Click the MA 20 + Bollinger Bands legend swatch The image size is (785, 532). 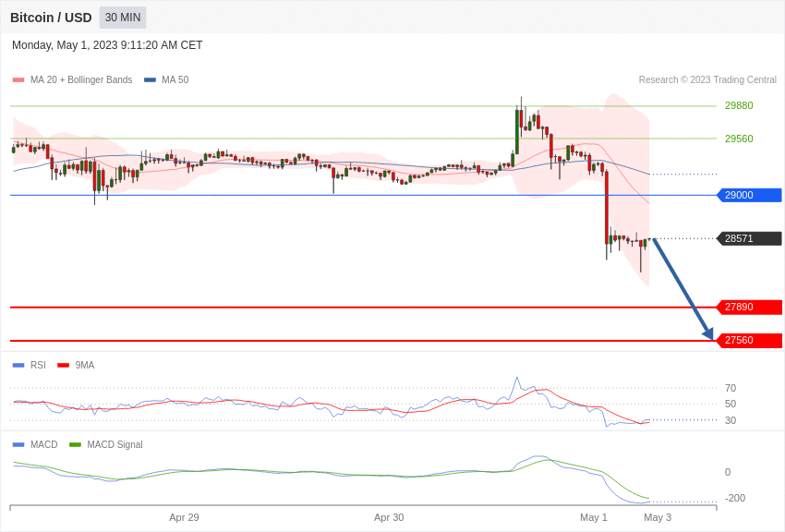pos(18,79)
